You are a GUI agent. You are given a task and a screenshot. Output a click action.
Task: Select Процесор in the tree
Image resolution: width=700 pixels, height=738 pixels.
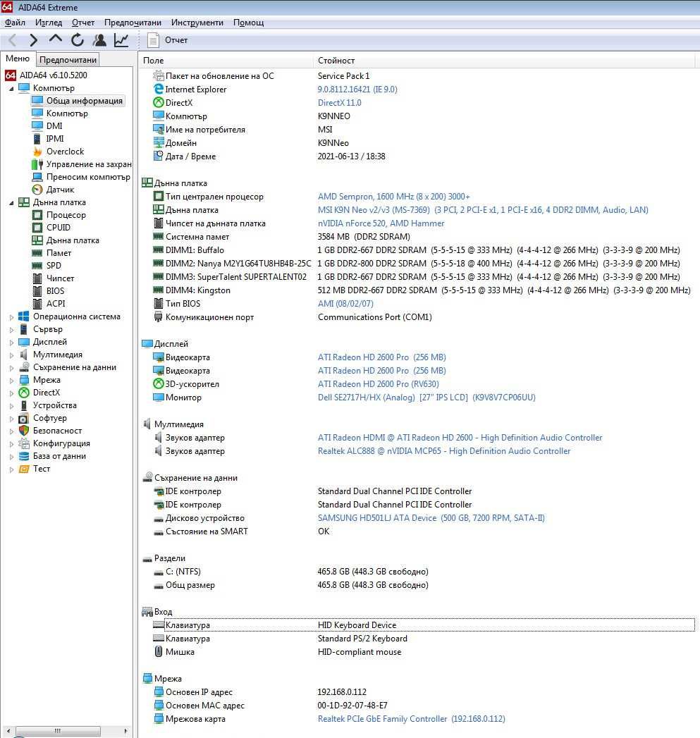tap(66, 215)
